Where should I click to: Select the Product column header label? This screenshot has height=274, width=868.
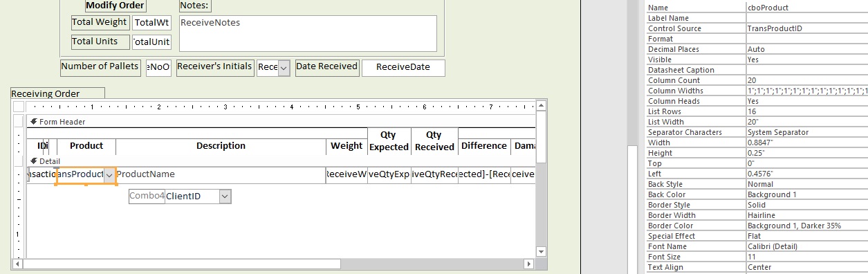86,146
